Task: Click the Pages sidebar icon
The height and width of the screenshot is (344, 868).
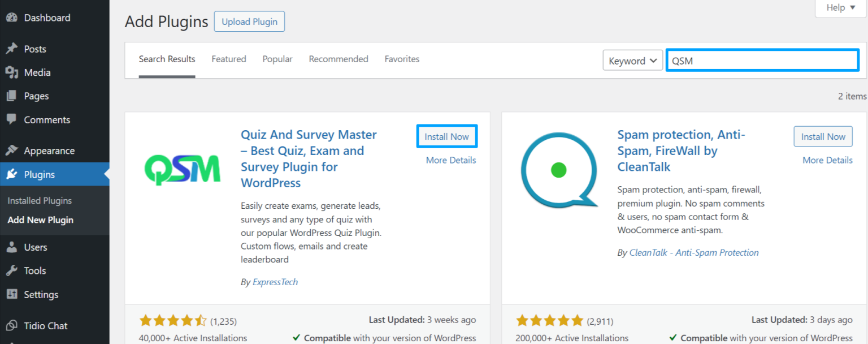Action: click(x=13, y=96)
